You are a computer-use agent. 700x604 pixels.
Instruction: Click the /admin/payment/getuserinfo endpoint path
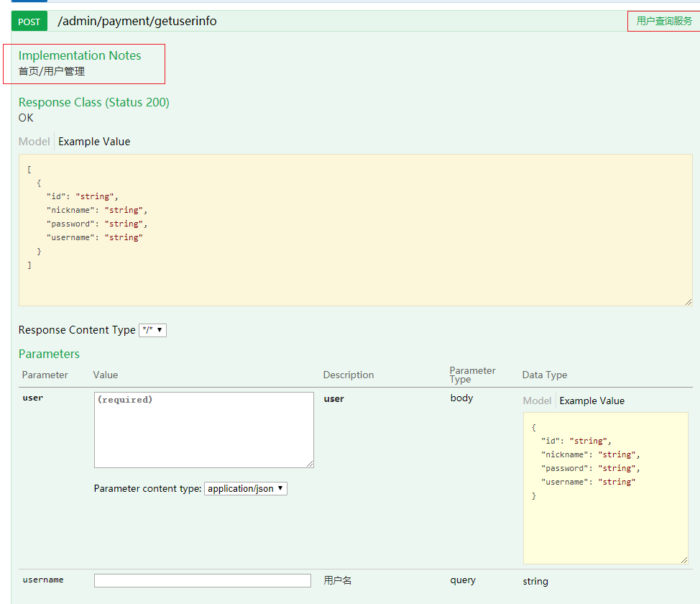click(137, 21)
